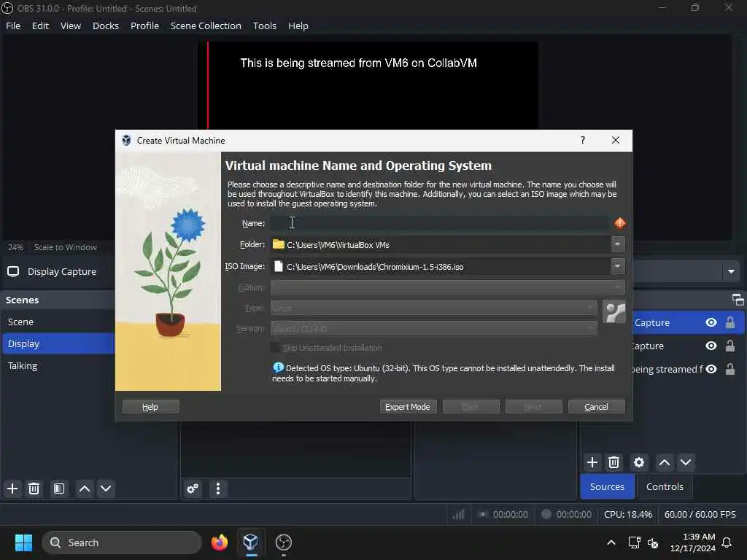Open the Version dropdown
Screen dimensions: 747x560
433,328
